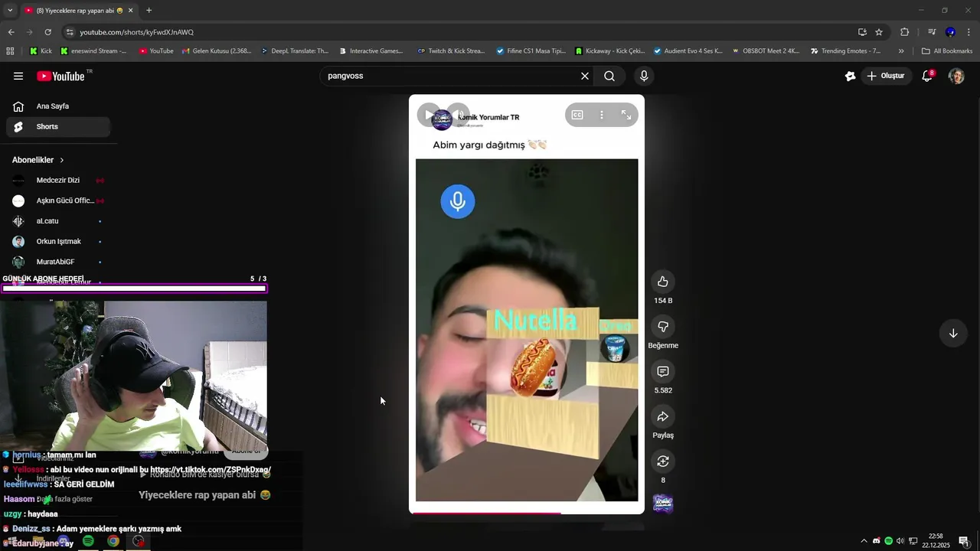This screenshot has height=551, width=980.
Task: Like the Short (154 B)
Action: [663, 282]
